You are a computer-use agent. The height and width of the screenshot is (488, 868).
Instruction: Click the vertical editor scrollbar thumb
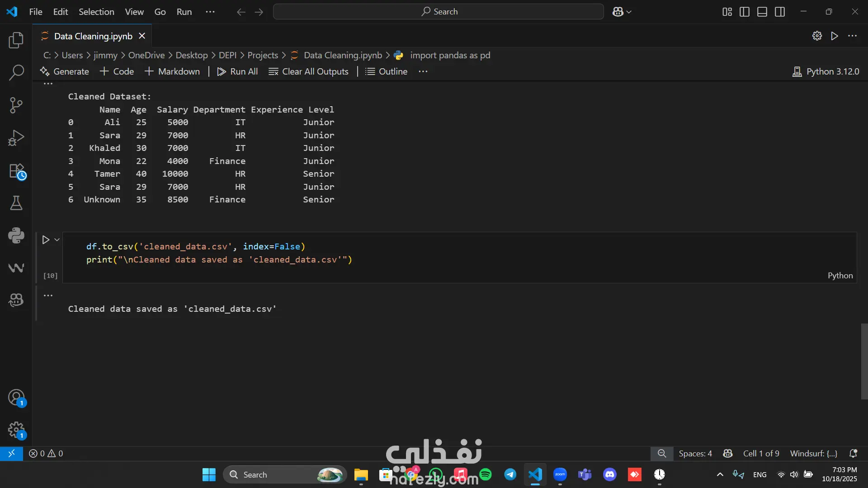(x=864, y=361)
